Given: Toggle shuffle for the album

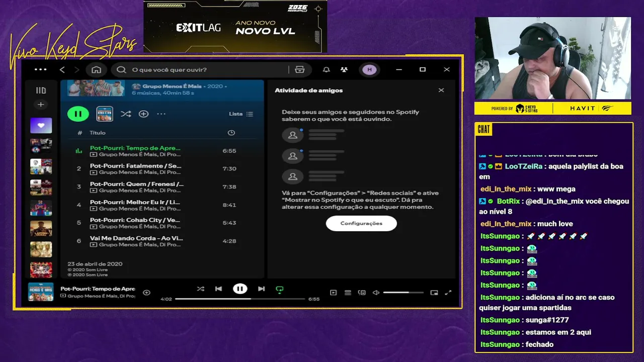Looking at the screenshot, I should pyautogui.click(x=126, y=114).
